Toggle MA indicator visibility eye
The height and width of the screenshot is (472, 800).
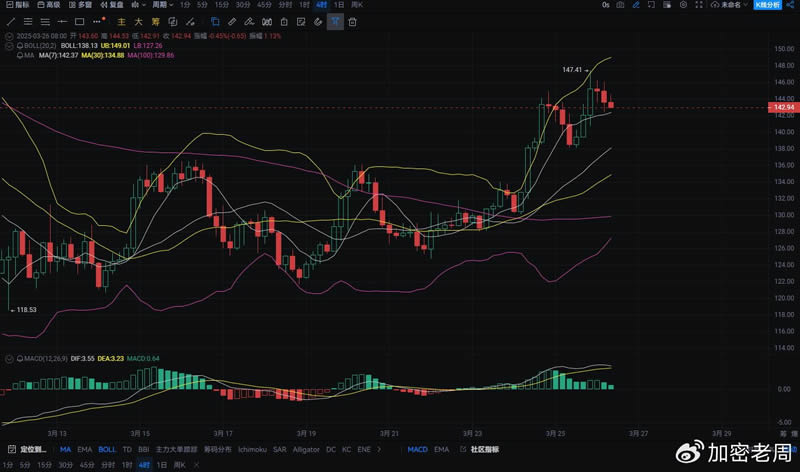(x=22, y=55)
